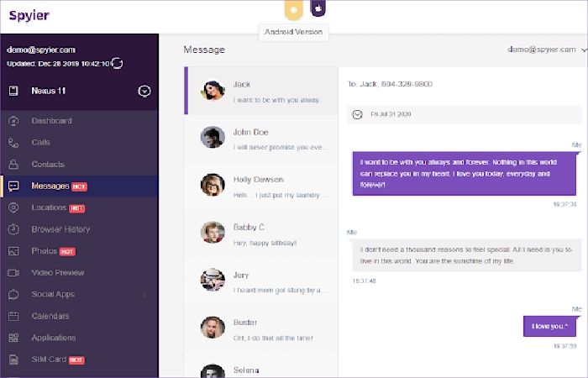The width and height of the screenshot is (588, 378).
Task: Expand the Nexus 11 device dropdown
Action: click(144, 91)
